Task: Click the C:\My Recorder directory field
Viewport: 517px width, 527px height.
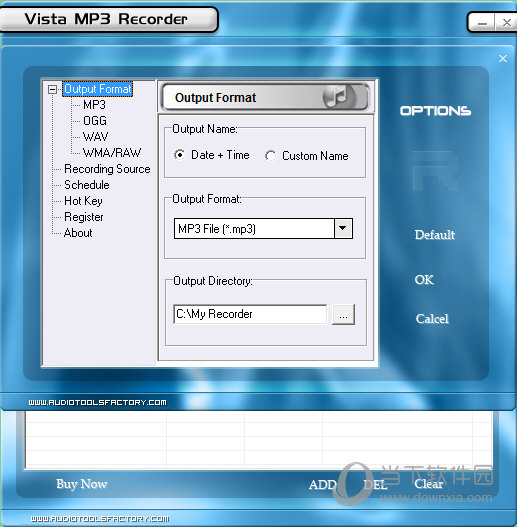Action: 250,314
